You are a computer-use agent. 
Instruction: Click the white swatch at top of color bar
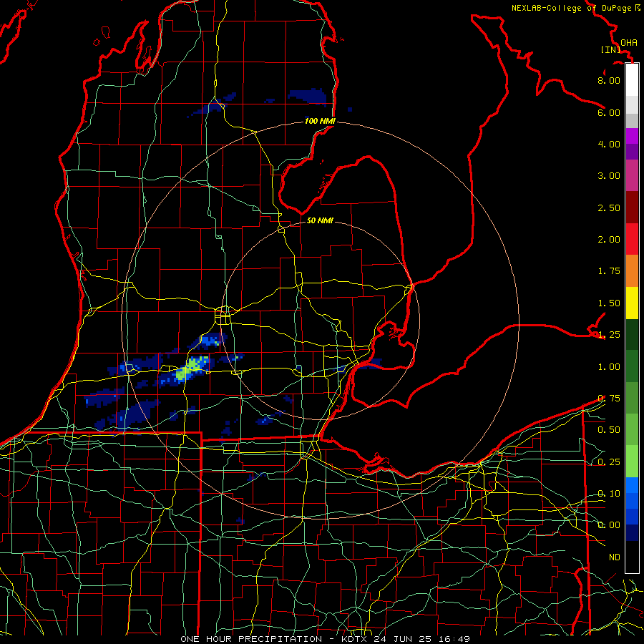click(x=632, y=79)
